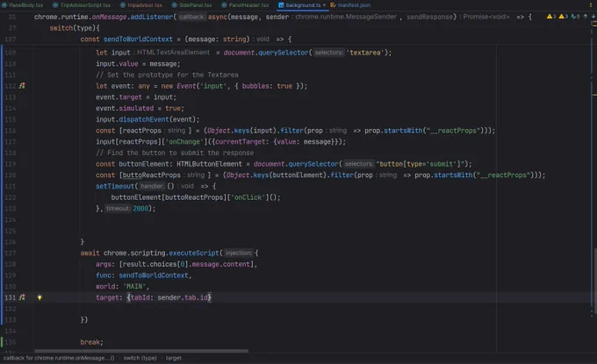This screenshot has height=364, width=597.
Task: Click 'buttoReactProps' declaration on line 120
Action: [x=151, y=175]
